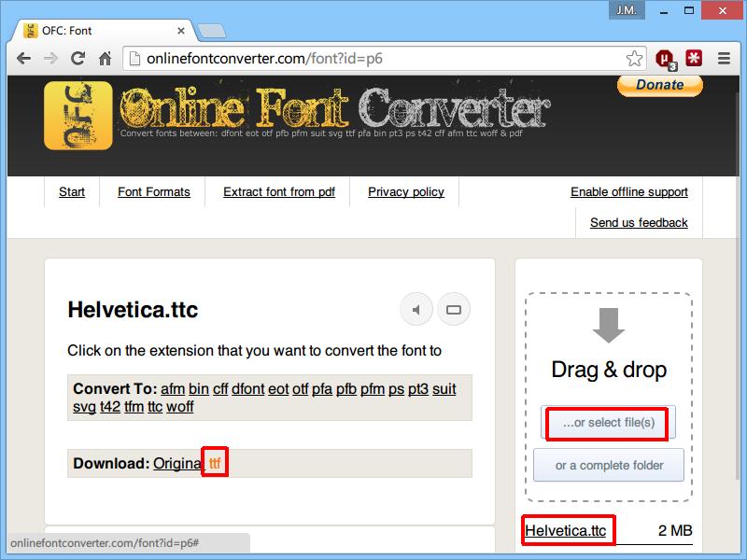The image size is (747, 560).
Task: Open the Chrome hamburger menu
Action: (725, 59)
